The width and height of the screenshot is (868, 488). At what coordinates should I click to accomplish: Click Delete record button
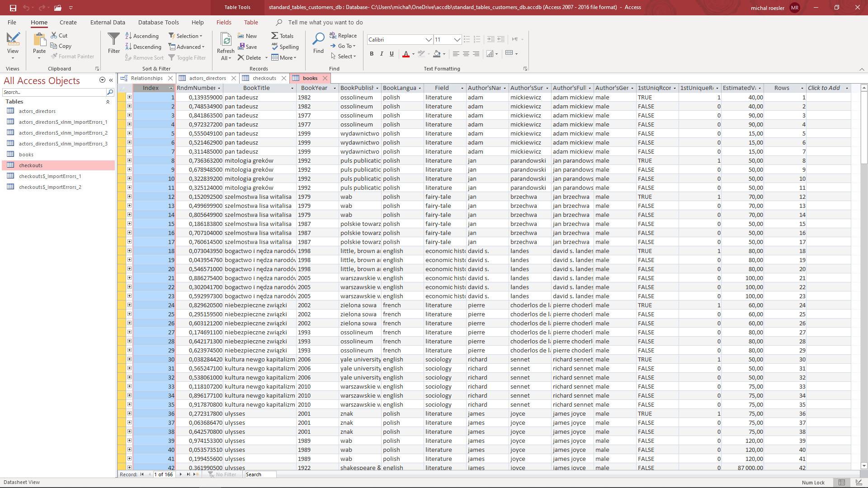(250, 57)
